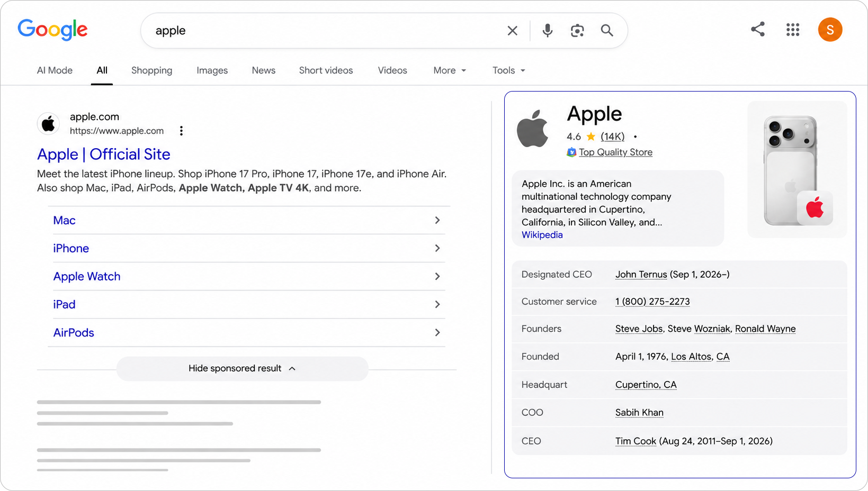Image resolution: width=868 pixels, height=491 pixels.
Task: Open the Steve Jobs founder link
Action: click(x=639, y=329)
